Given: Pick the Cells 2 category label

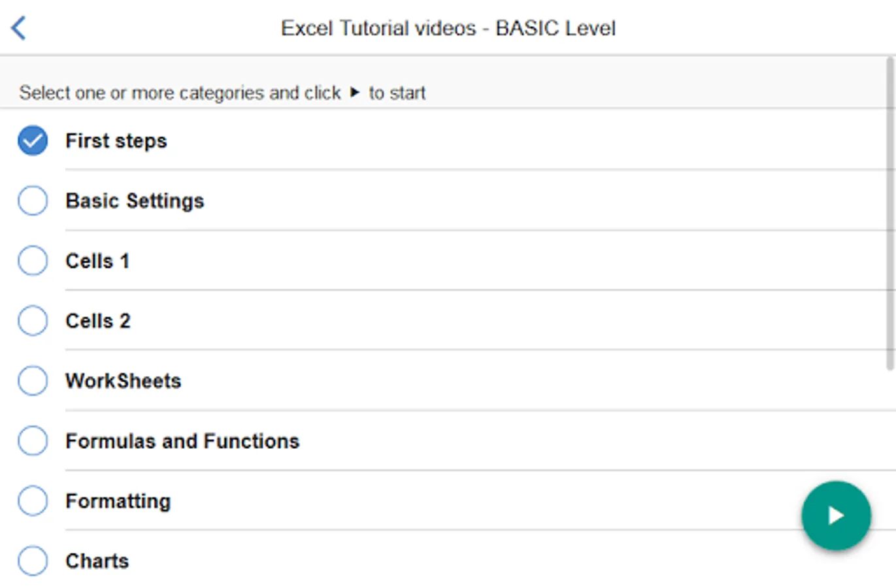Looking at the screenshot, I should 98,321.
